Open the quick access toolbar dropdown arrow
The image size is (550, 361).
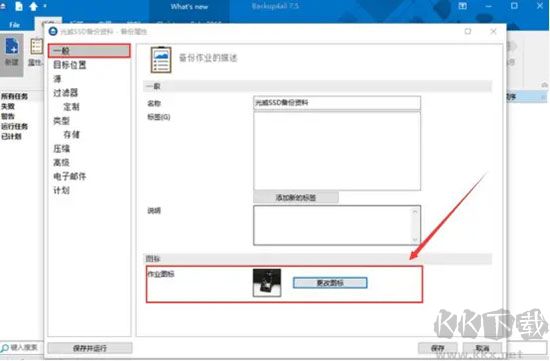[x=45, y=6]
